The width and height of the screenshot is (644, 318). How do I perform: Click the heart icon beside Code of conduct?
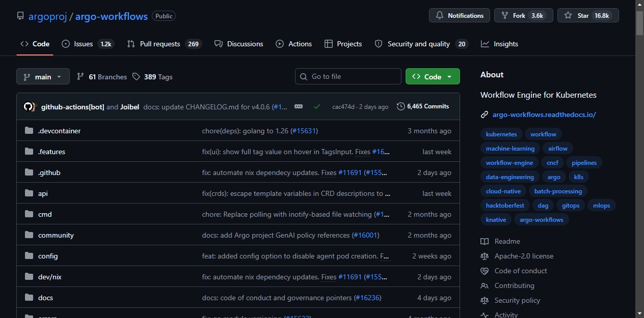pyautogui.click(x=485, y=271)
